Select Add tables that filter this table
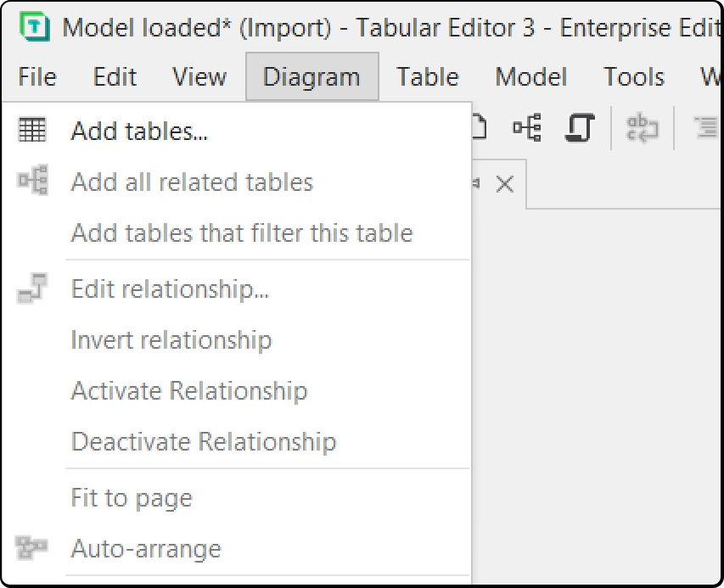 coord(237,232)
